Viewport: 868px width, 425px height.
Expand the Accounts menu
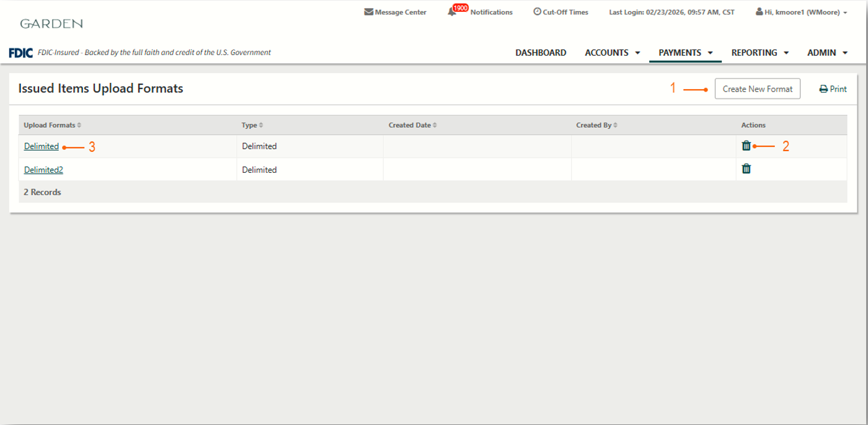click(x=612, y=53)
